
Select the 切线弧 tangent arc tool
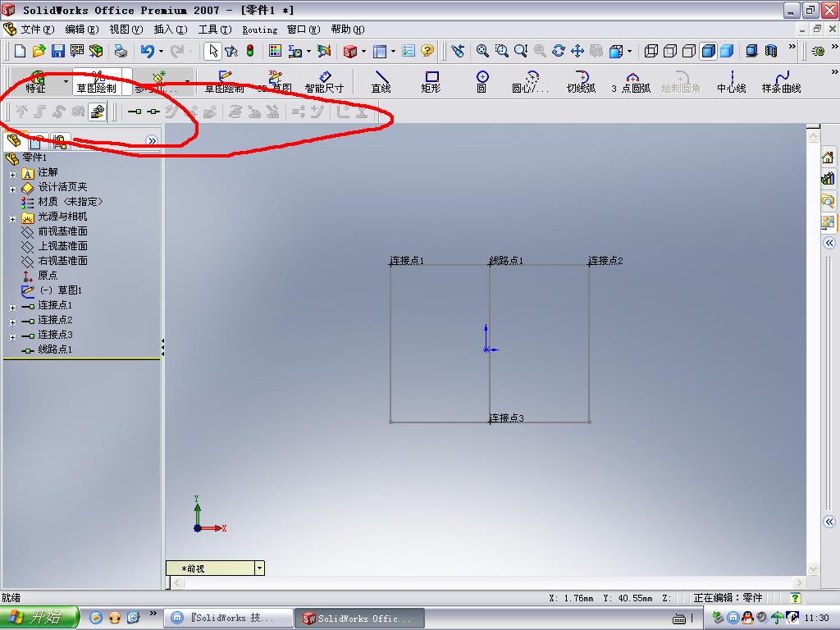click(582, 81)
